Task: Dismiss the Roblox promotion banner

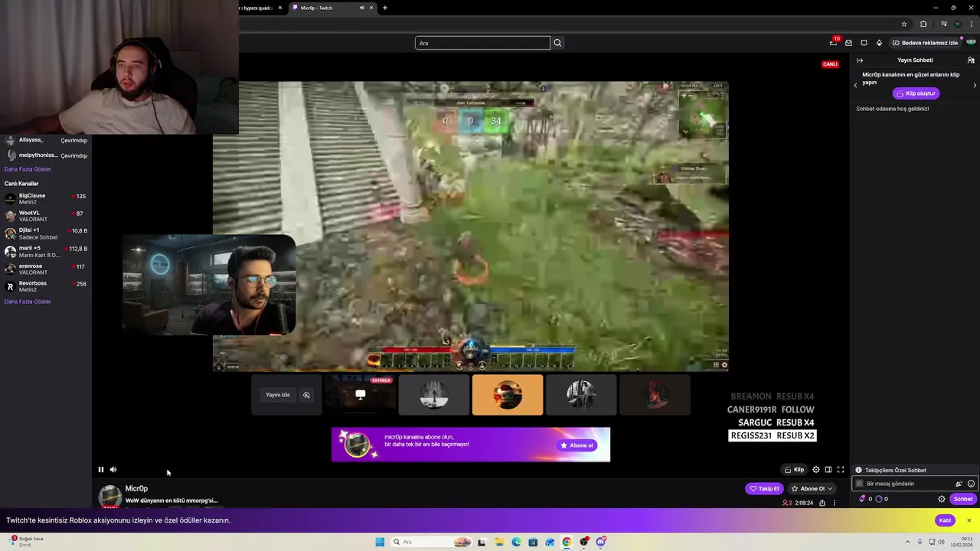Action: pyautogui.click(x=969, y=520)
